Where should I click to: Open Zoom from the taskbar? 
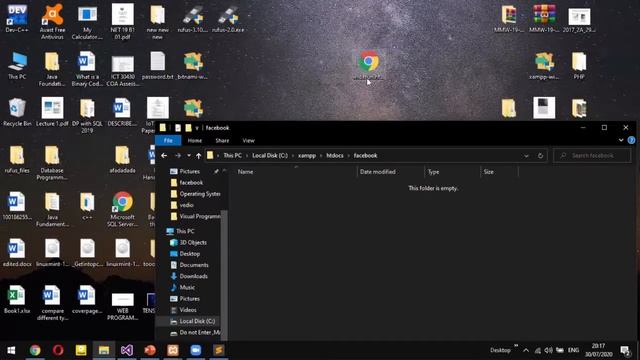[x=196, y=350]
